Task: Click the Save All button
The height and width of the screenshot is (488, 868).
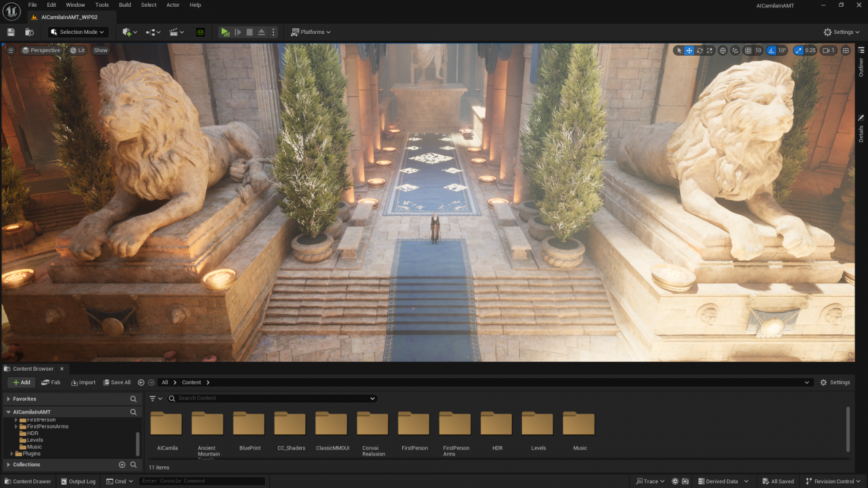Action: [x=117, y=382]
